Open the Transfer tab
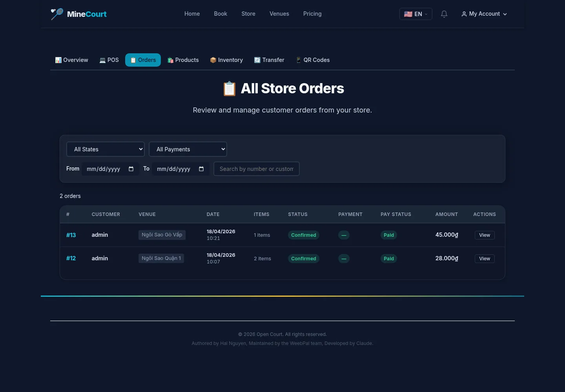The image size is (565, 392). (269, 60)
